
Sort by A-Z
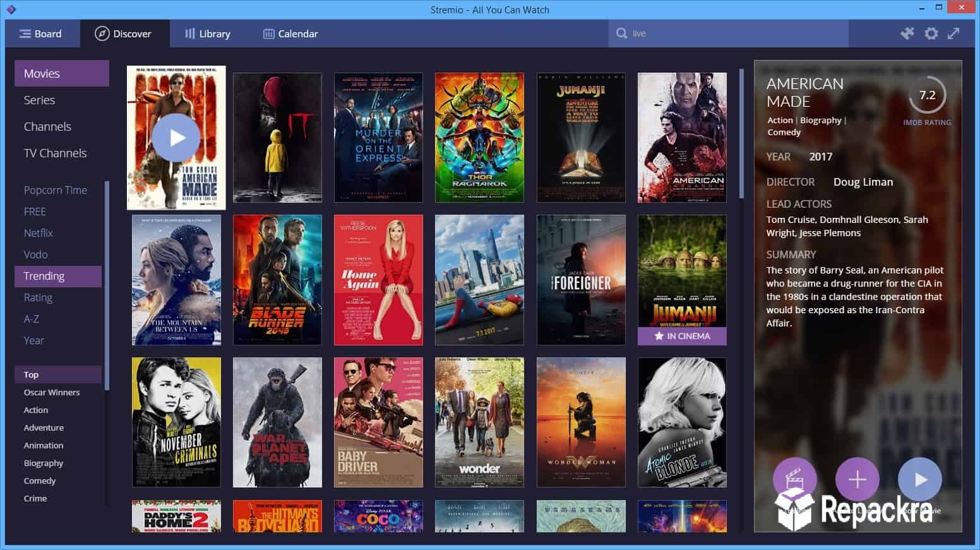(x=58, y=319)
